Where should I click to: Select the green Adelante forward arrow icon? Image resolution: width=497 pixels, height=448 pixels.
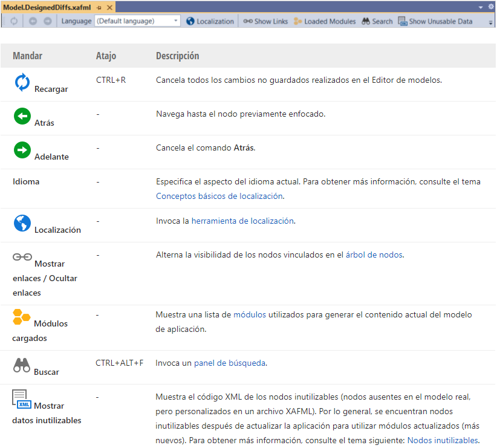click(22, 149)
